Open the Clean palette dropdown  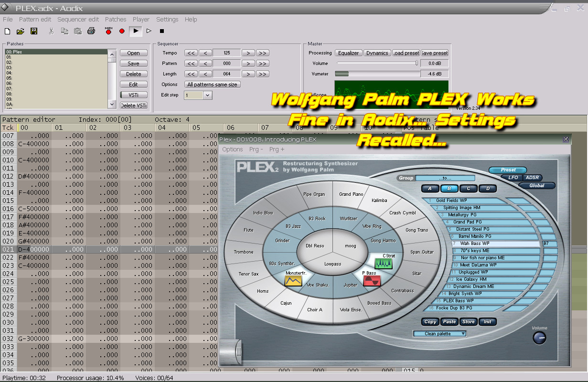[x=439, y=334]
